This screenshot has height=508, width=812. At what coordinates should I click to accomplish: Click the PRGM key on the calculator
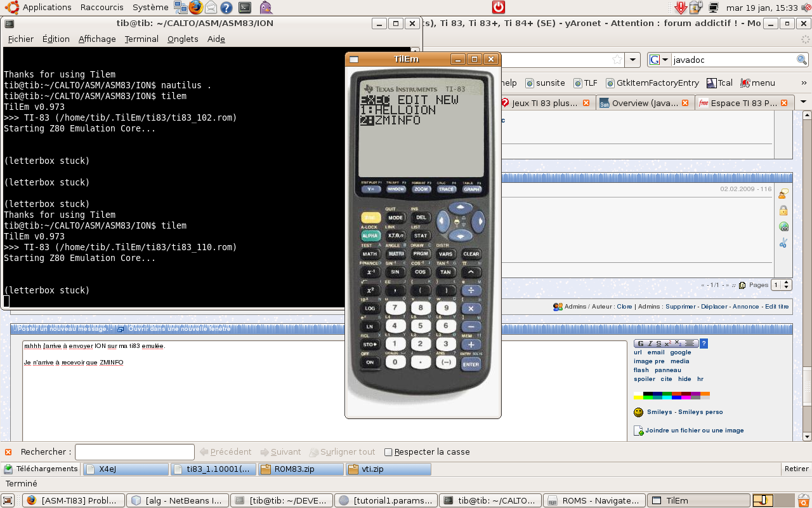421,254
